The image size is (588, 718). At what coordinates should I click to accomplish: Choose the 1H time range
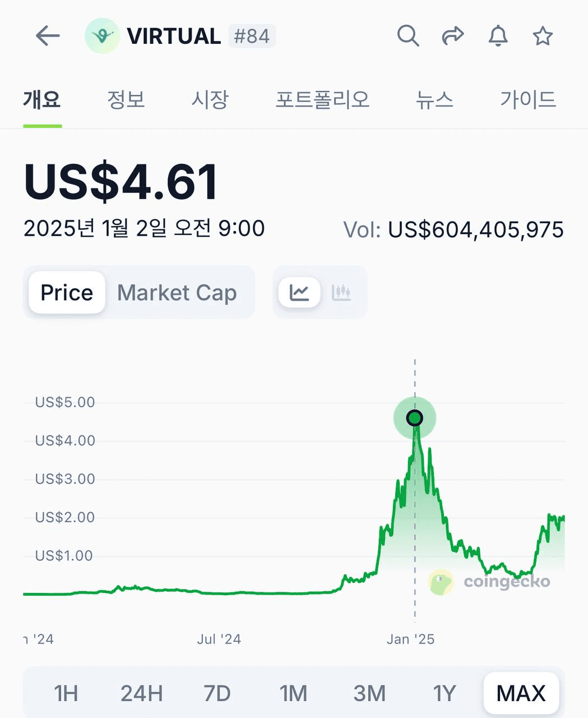(66, 693)
